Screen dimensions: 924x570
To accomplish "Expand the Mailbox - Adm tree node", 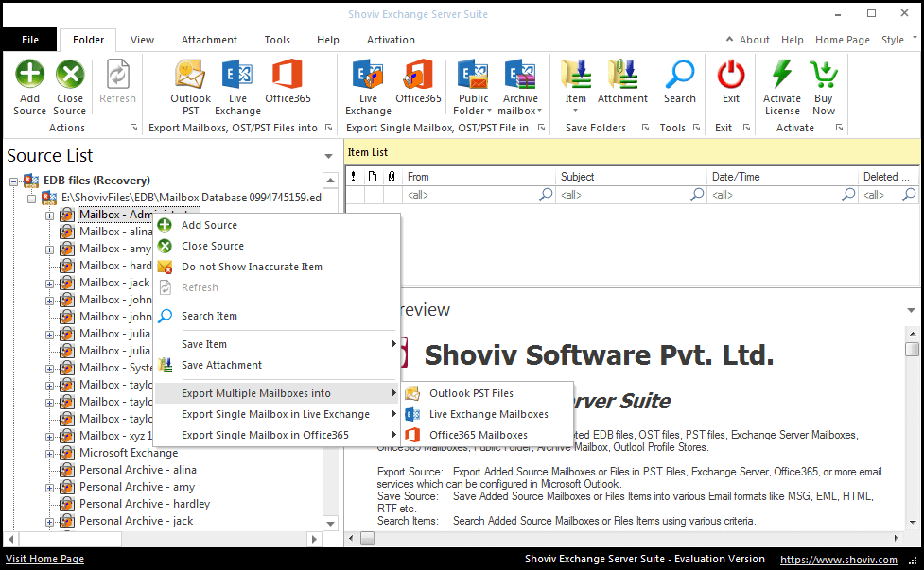I will 49,216.
